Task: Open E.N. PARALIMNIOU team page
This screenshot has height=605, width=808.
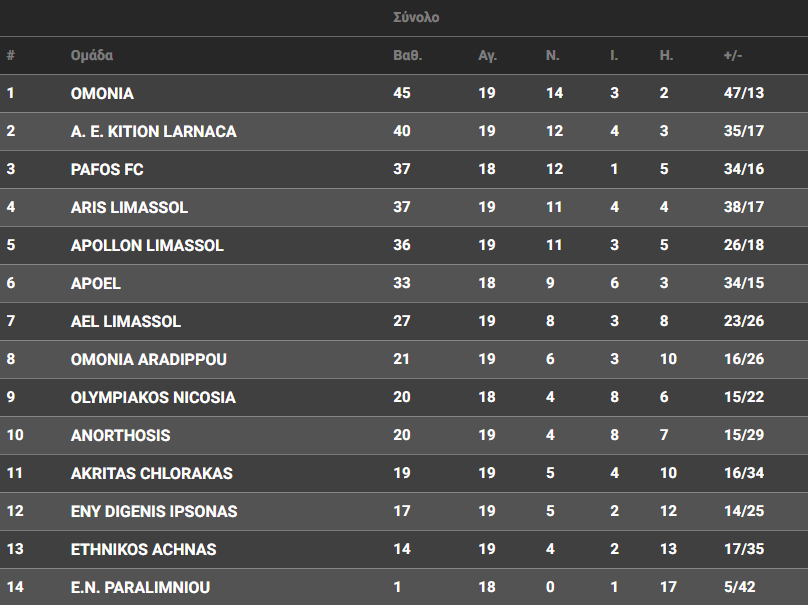Action: [141, 587]
